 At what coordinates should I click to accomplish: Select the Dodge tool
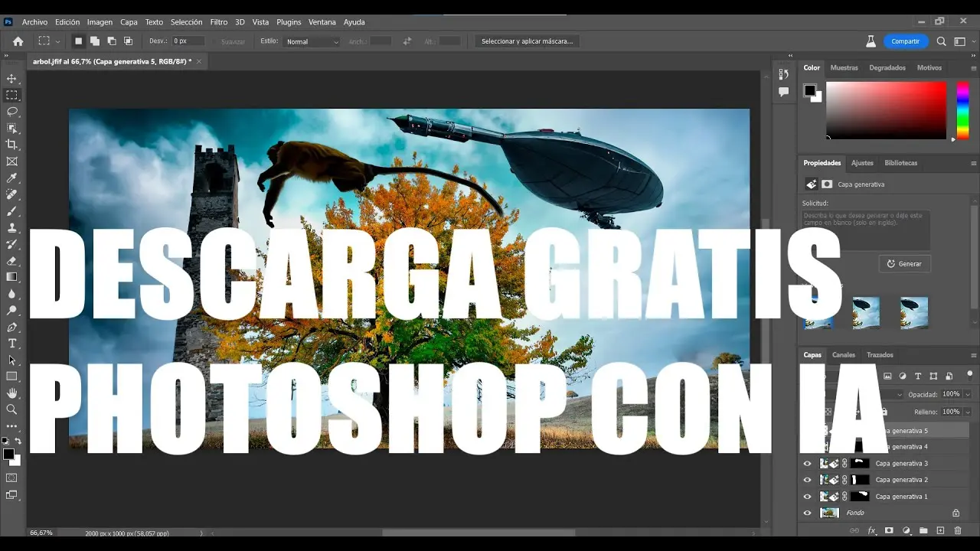(11, 311)
